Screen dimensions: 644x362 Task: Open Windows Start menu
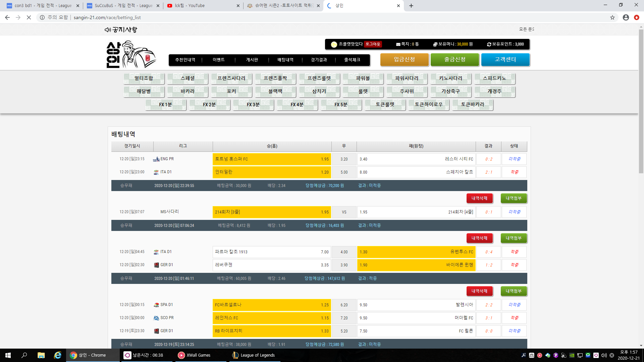click(8, 355)
